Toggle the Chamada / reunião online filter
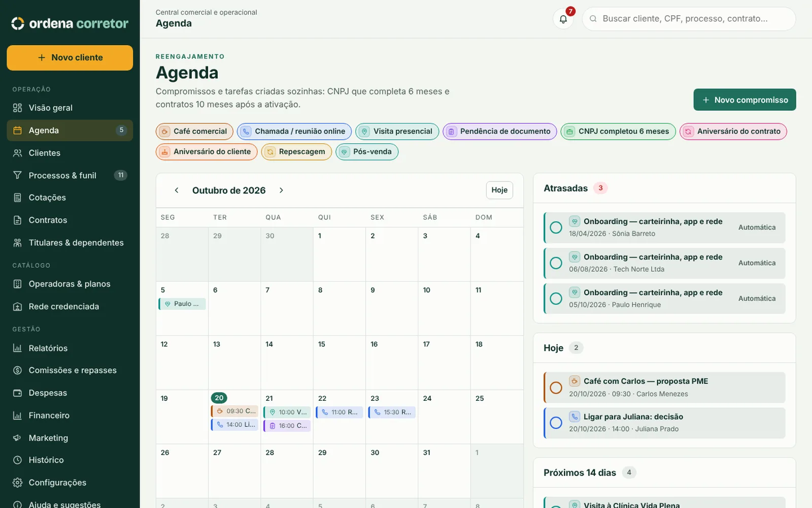The height and width of the screenshot is (508, 812). pos(294,132)
